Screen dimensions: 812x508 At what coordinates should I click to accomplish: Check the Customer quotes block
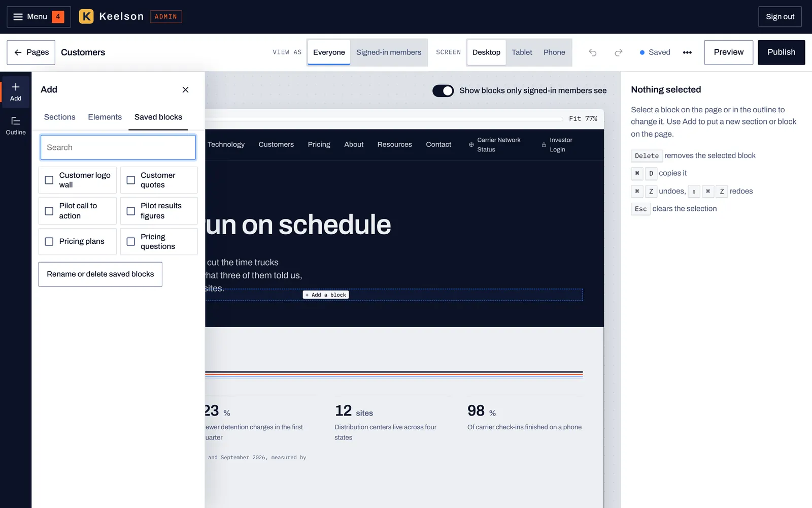click(x=159, y=180)
